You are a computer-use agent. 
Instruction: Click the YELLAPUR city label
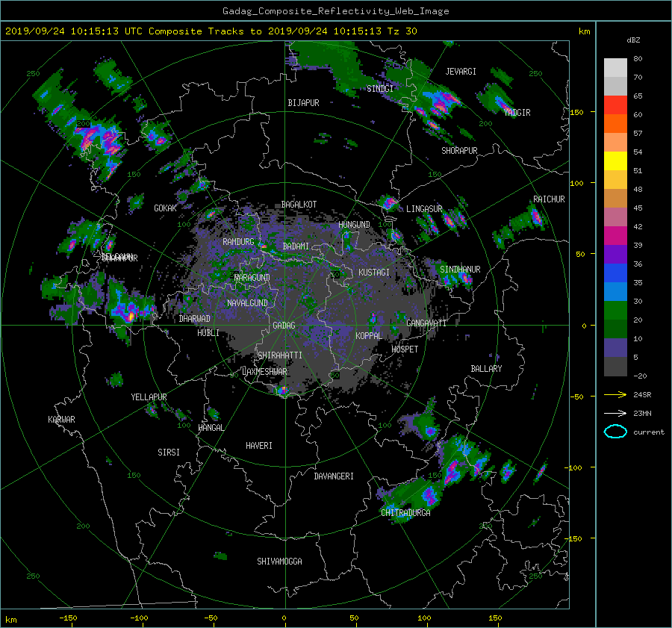click(149, 397)
